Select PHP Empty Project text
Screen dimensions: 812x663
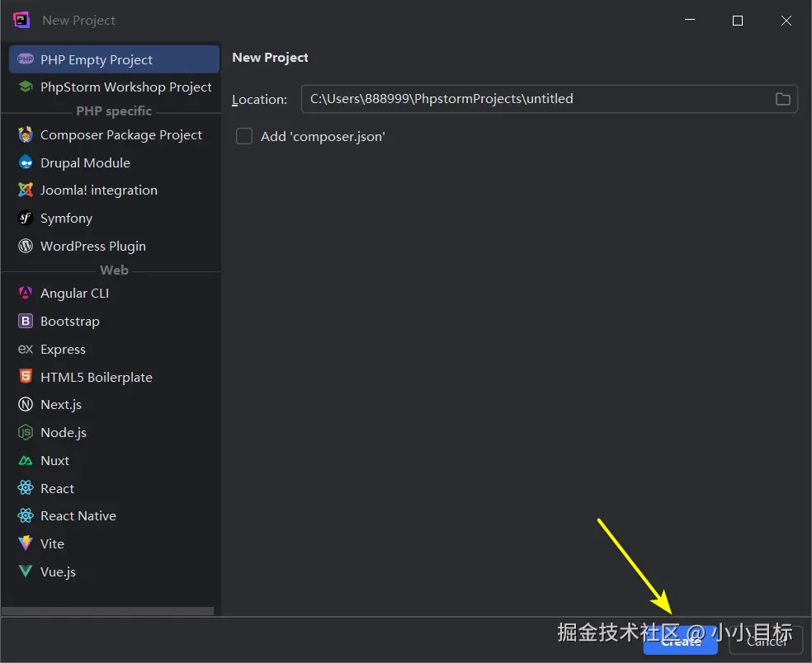click(97, 59)
